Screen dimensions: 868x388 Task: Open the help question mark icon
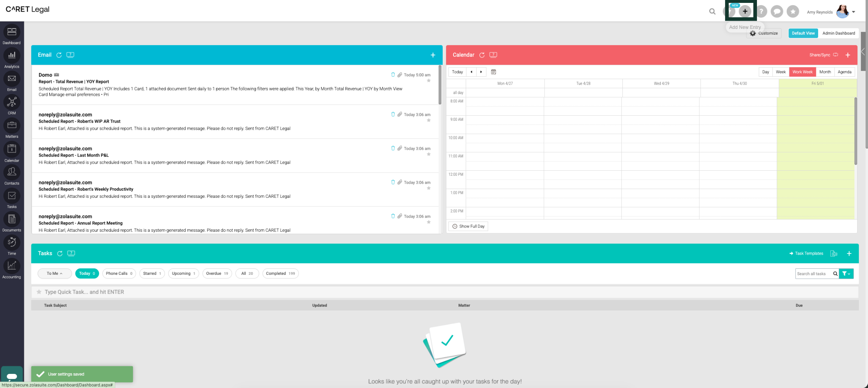pos(761,12)
